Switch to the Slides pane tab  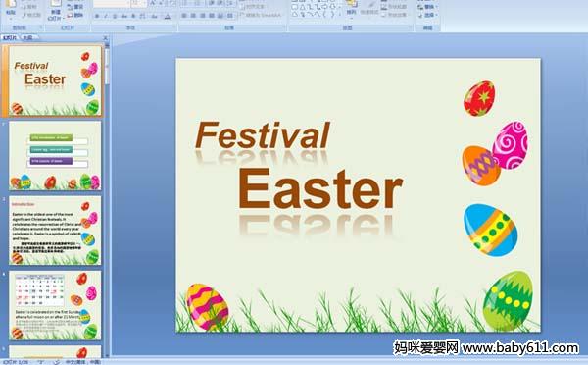click(x=10, y=37)
